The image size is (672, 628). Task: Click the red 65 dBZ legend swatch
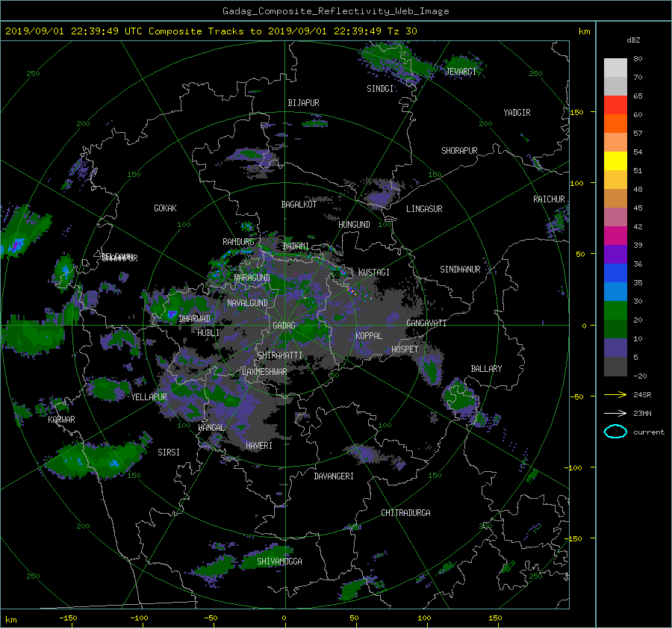pos(615,105)
